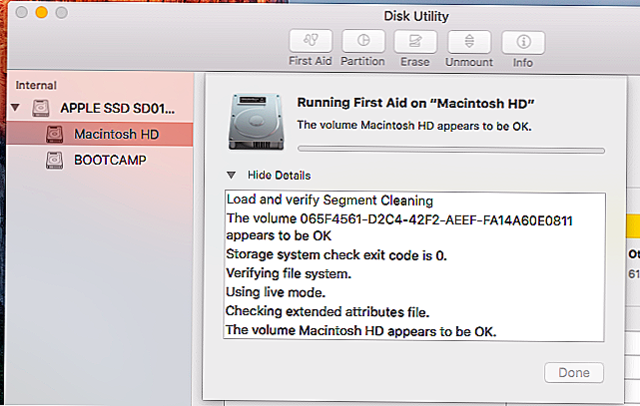Open the Partition toolbar icon
Viewport: 640px width, 406px height.
tap(363, 41)
